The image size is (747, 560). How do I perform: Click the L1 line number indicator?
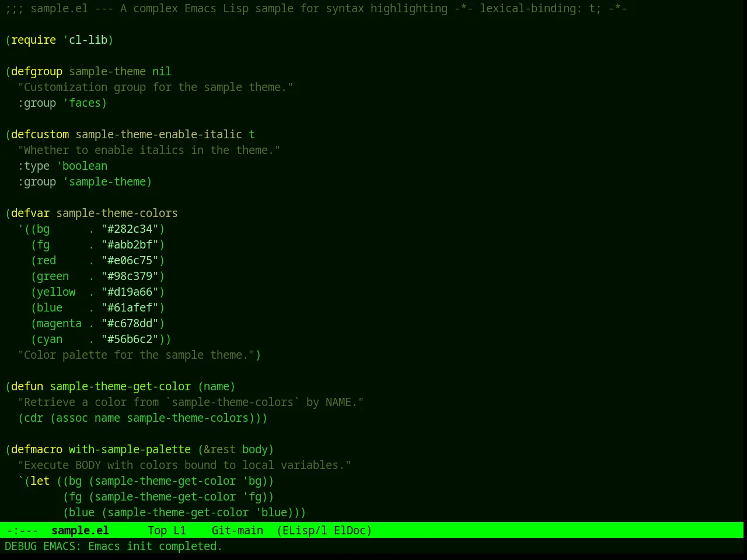tap(180, 530)
